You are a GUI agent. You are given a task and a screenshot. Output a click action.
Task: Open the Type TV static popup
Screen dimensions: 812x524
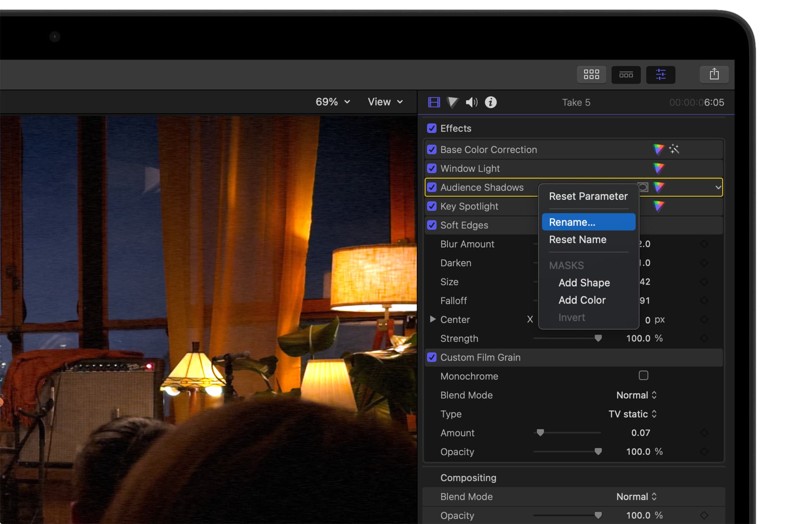click(633, 414)
